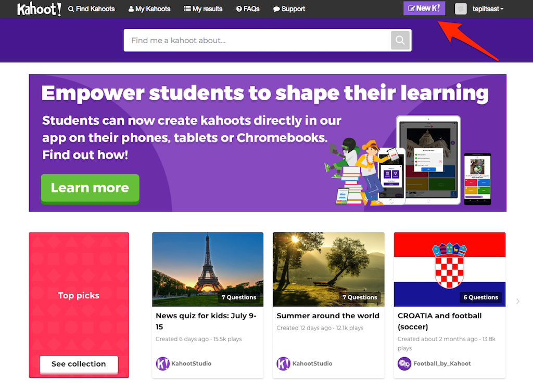Click See collection button
Screen dimensions: 533x392
point(79,364)
